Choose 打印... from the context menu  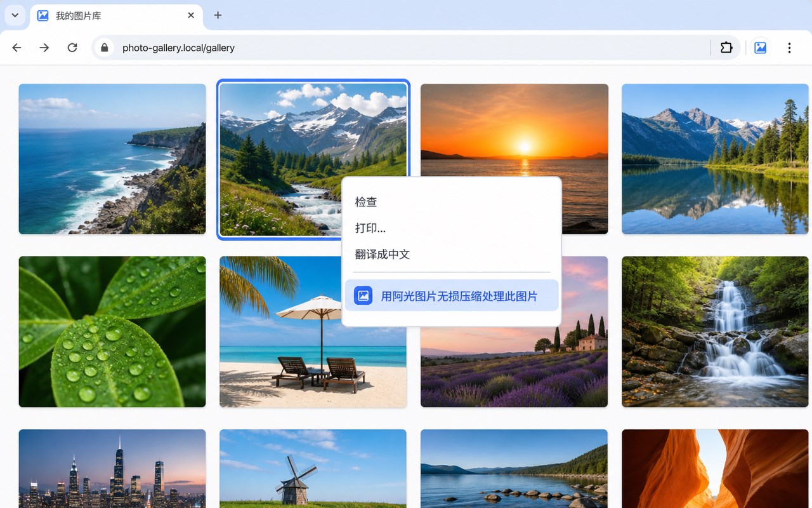pos(451,228)
